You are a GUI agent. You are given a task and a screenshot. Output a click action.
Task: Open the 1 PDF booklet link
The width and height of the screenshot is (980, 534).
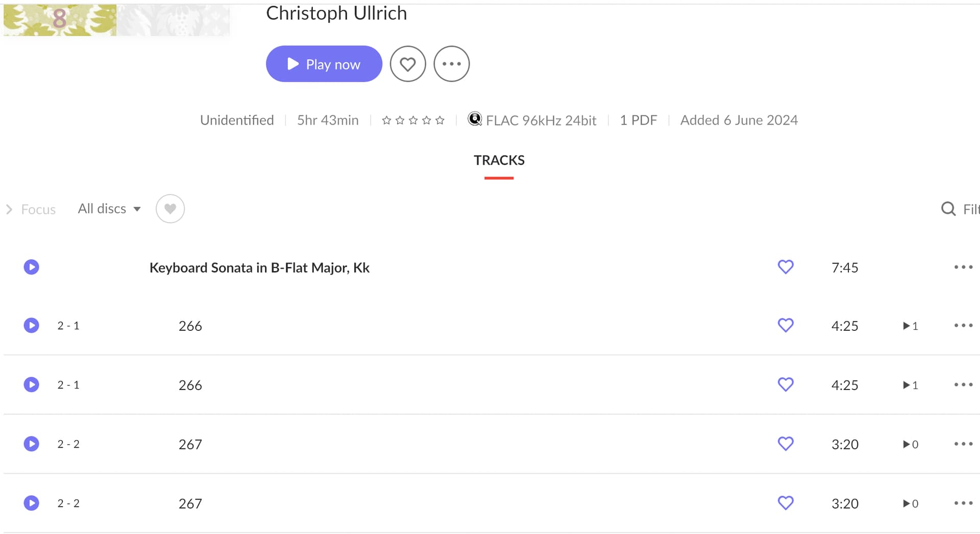(x=638, y=120)
